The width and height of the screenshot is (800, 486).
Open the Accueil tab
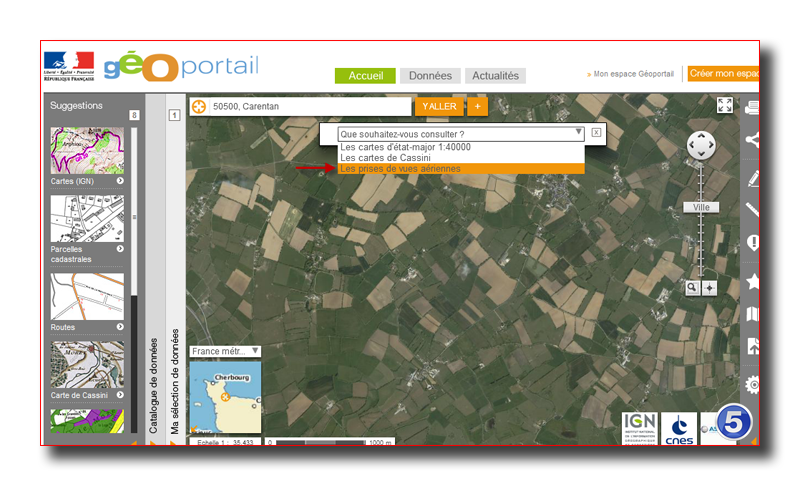point(365,75)
